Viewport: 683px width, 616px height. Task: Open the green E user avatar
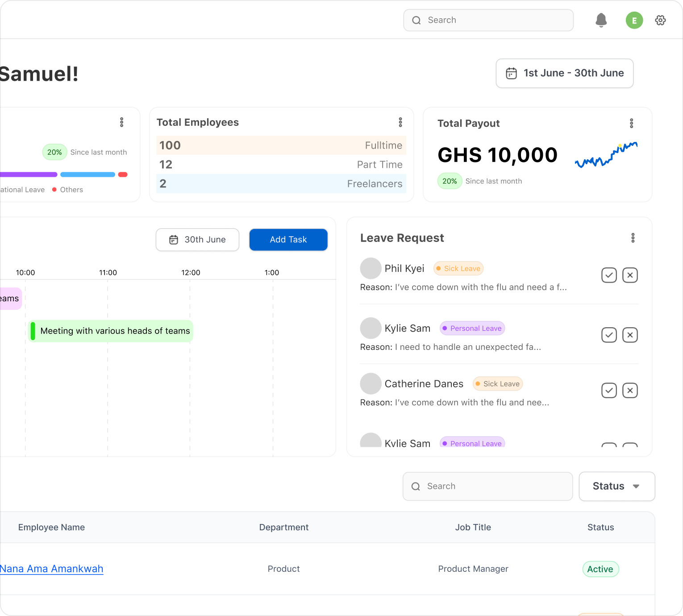click(x=634, y=20)
